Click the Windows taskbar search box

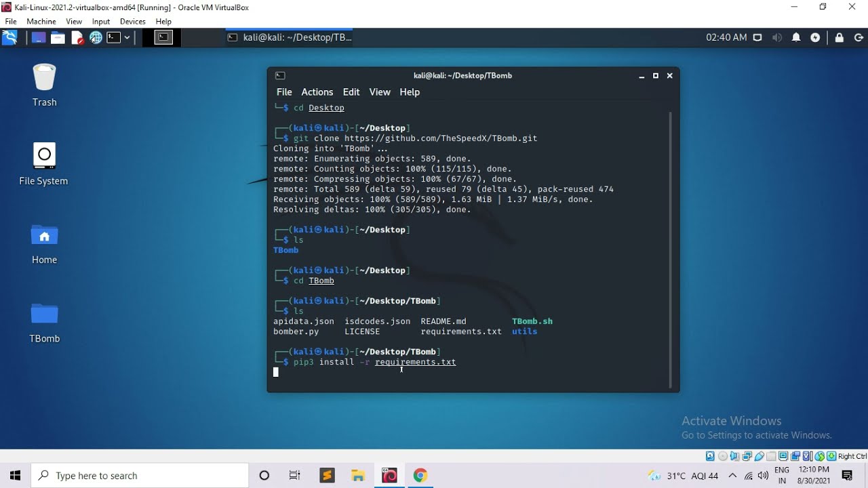coord(140,476)
